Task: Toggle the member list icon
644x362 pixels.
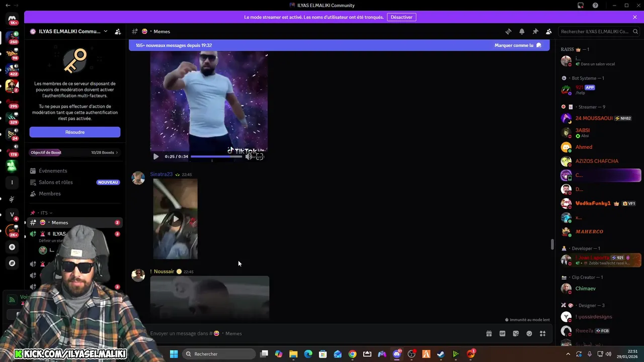Action: point(549,31)
